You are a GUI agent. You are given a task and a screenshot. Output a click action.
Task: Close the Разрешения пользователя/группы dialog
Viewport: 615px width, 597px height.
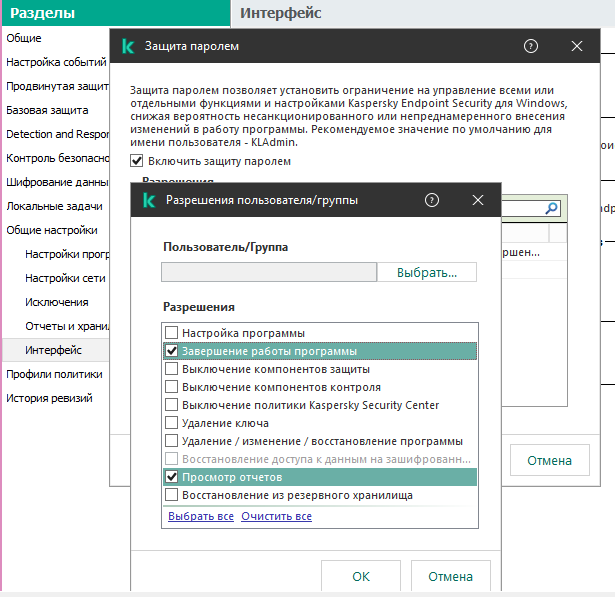[478, 200]
